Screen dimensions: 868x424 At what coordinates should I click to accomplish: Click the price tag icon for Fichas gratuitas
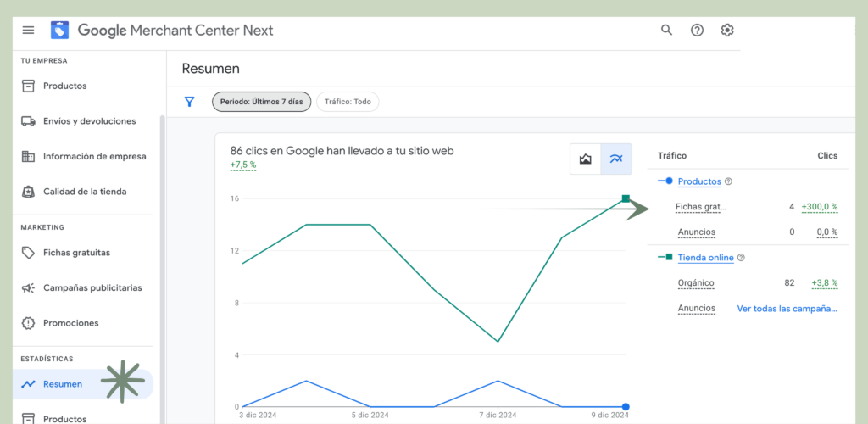coord(28,253)
